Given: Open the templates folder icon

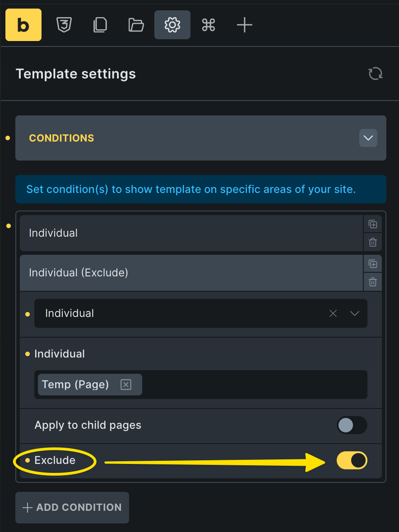Looking at the screenshot, I should [x=136, y=25].
